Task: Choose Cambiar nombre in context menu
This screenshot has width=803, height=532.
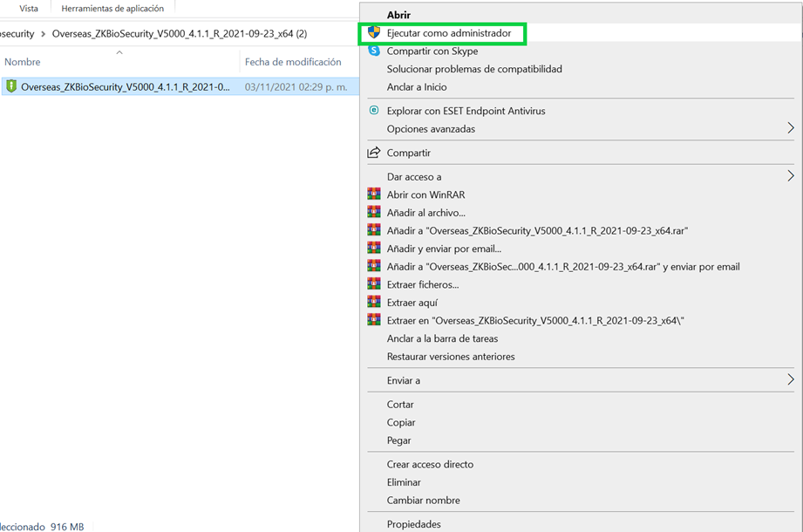Action: [424, 501]
